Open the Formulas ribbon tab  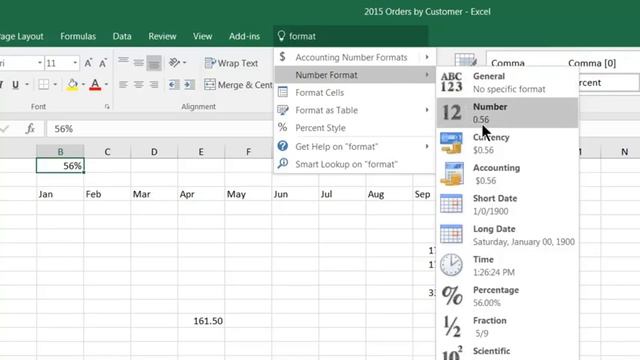pyautogui.click(x=78, y=36)
